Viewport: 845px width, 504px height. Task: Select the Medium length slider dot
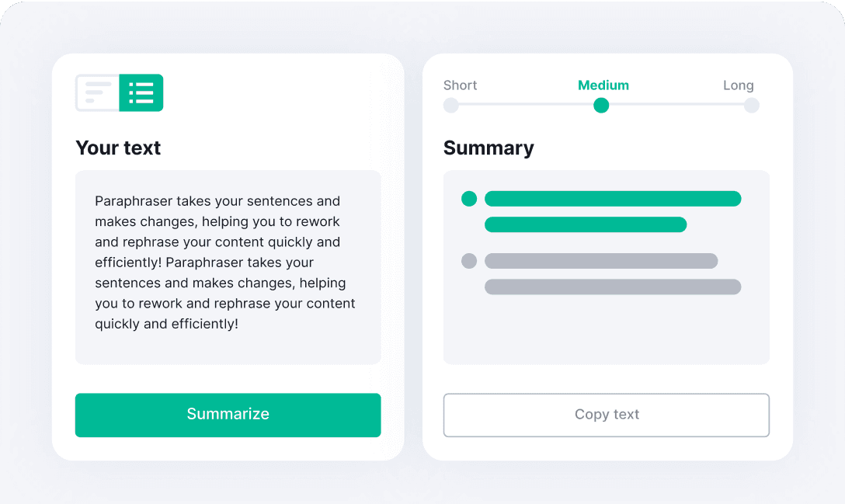click(x=601, y=105)
